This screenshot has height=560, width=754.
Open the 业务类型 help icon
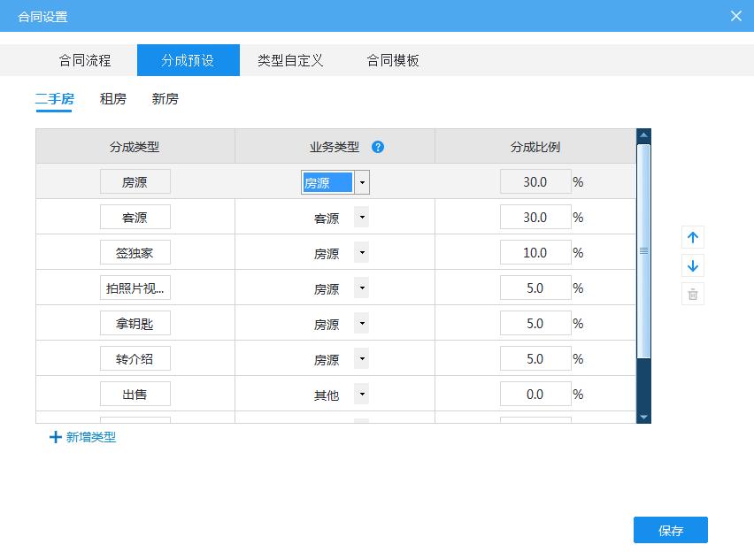point(378,146)
